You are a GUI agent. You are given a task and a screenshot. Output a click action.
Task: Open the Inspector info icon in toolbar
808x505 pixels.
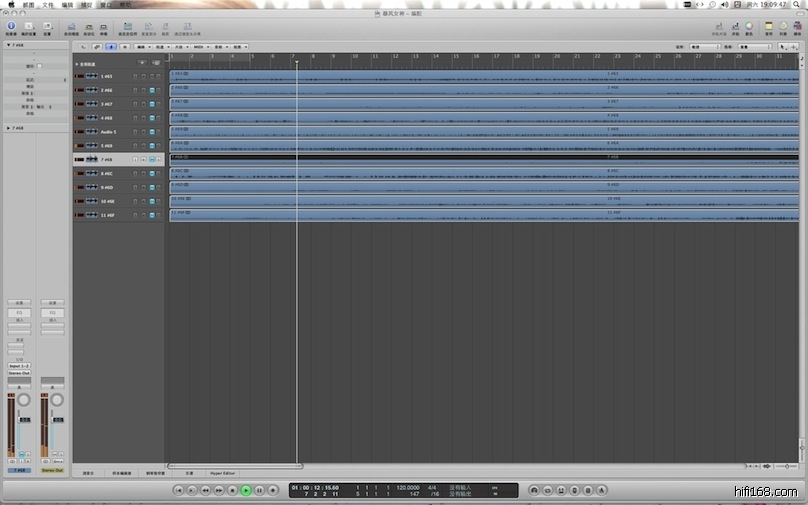point(11,25)
